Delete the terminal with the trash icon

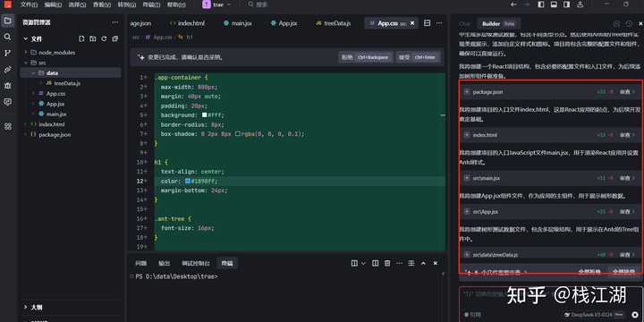tap(387, 263)
